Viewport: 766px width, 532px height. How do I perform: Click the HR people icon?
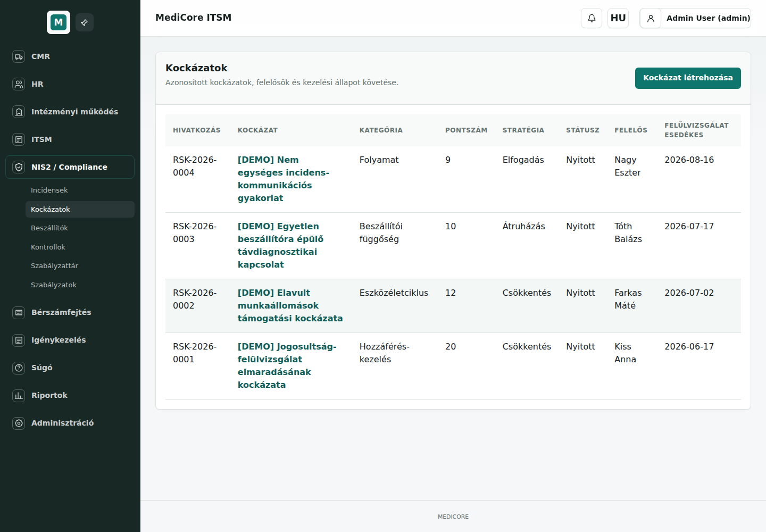19,84
